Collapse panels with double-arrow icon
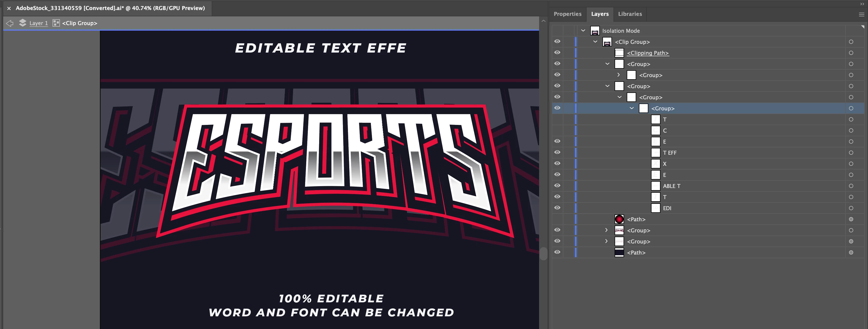The width and height of the screenshot is (868, 329). 862,4
